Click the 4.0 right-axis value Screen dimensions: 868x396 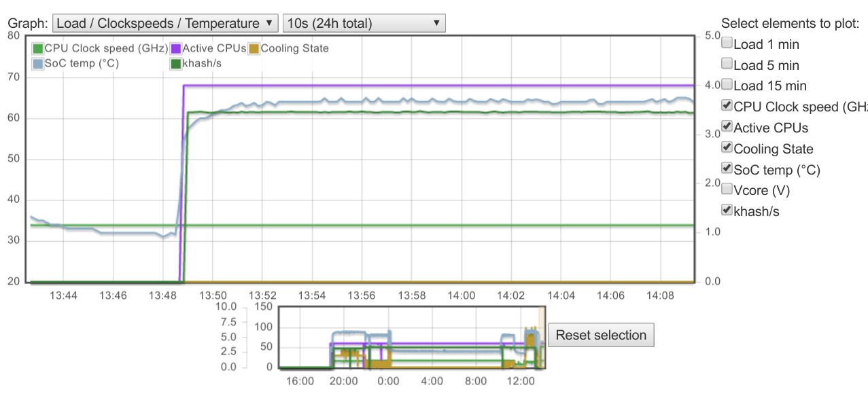click(713, 85)
